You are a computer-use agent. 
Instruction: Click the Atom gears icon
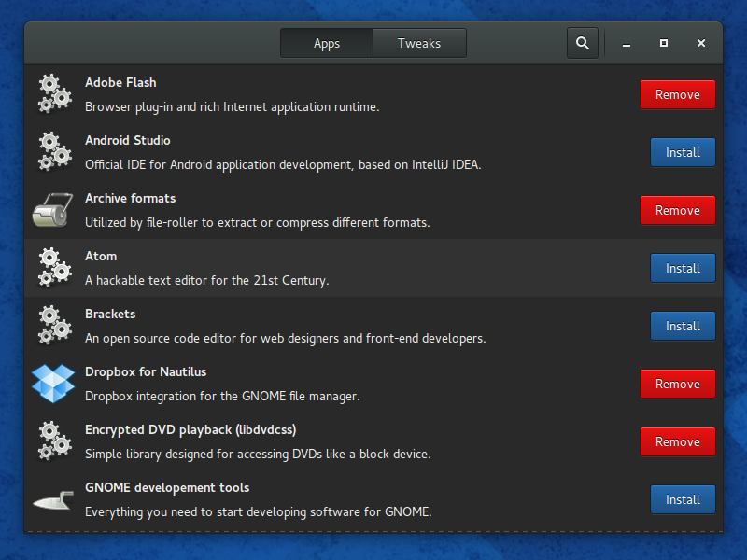click(54, 268)
